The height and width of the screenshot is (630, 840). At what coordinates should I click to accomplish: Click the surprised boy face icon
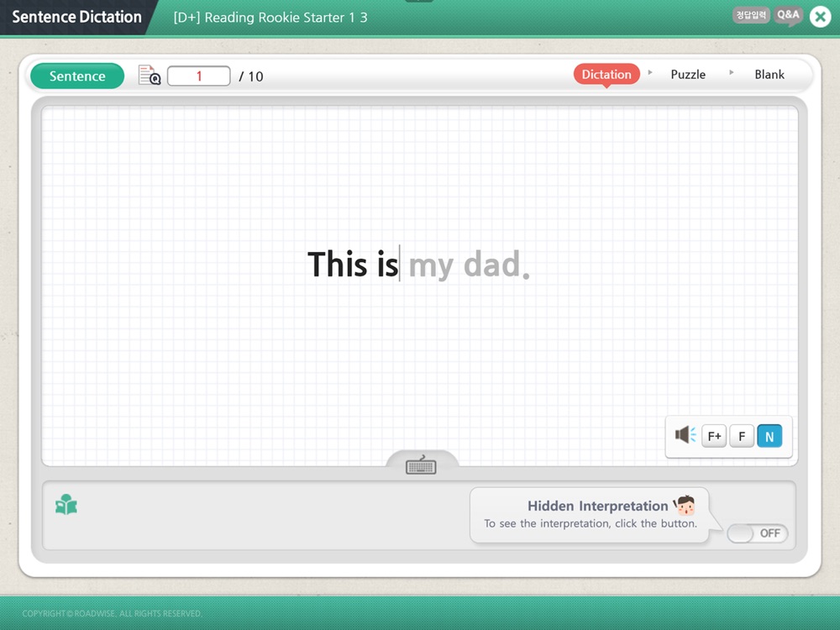(x=685, y=505)
